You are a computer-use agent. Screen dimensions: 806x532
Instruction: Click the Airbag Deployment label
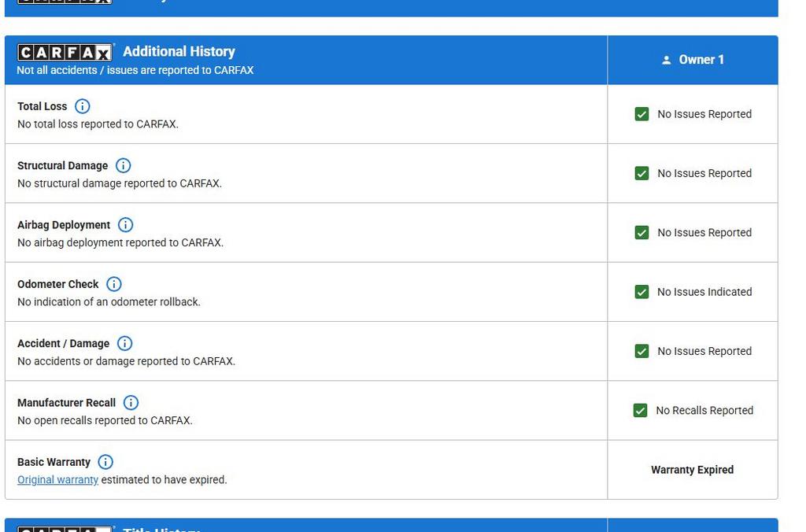(64, 224)
